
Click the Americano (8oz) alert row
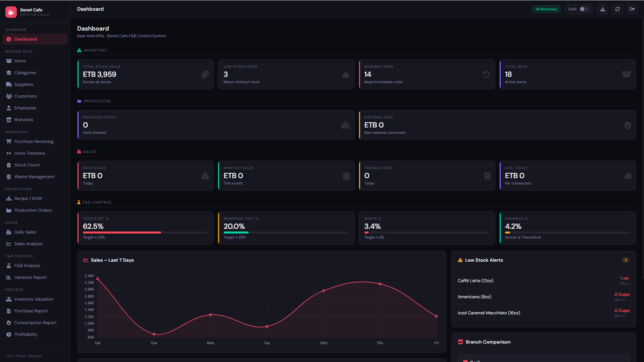pos(544,297)
